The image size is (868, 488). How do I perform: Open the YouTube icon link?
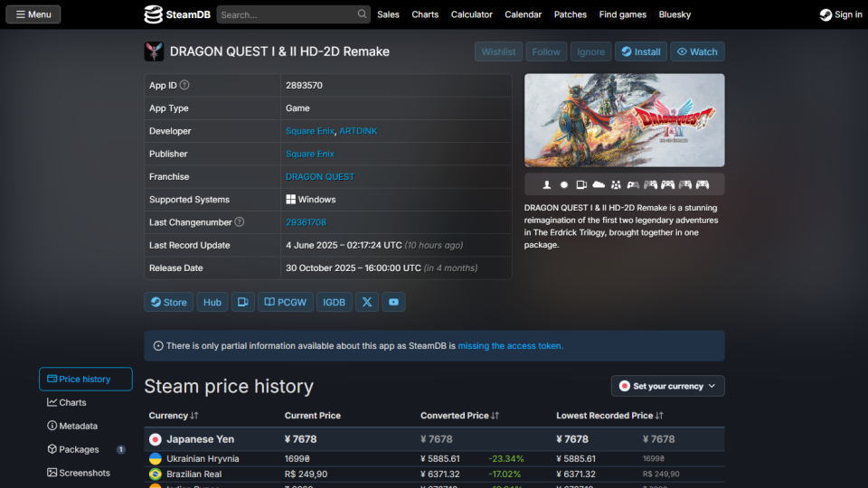coord(393,302)
